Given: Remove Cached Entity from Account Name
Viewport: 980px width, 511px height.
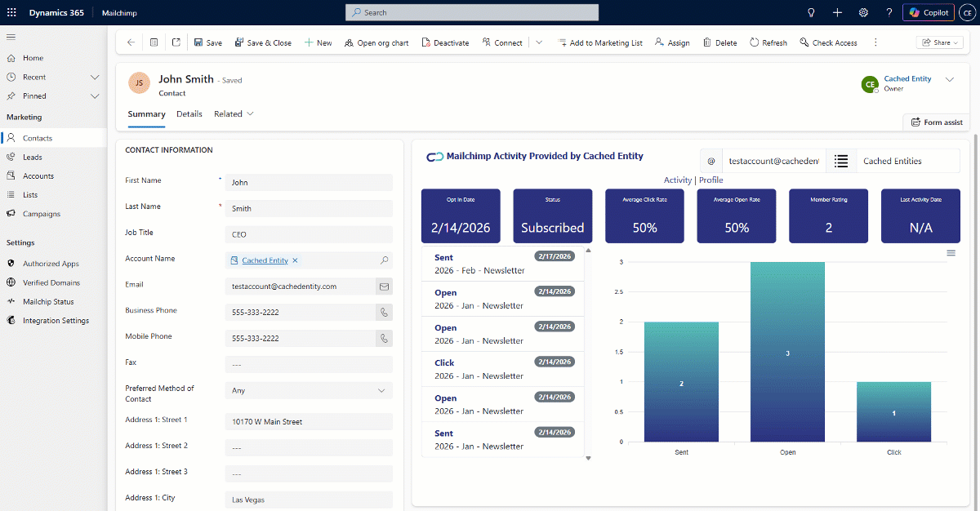Looking at the screenshot, I should 295,260.
